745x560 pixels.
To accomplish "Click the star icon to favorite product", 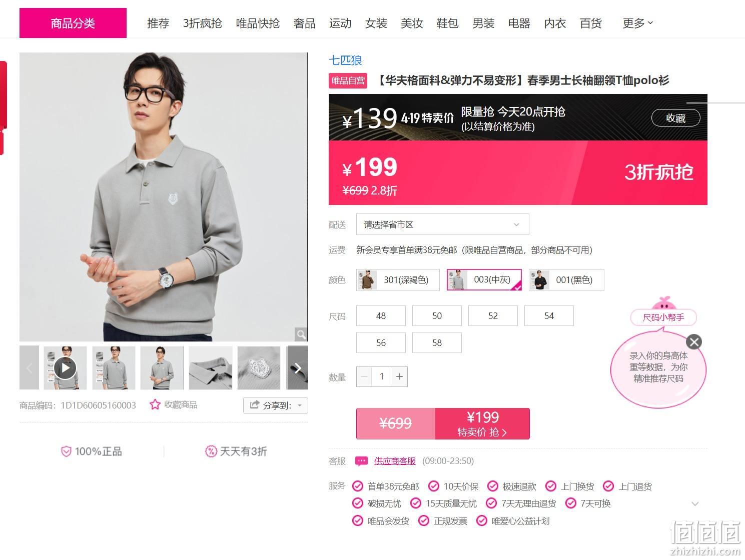I will click(155, 404).
